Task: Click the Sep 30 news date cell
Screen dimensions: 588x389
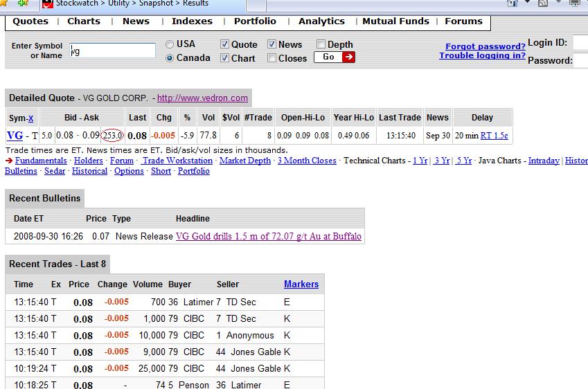Action: click(x=438, y=136)
